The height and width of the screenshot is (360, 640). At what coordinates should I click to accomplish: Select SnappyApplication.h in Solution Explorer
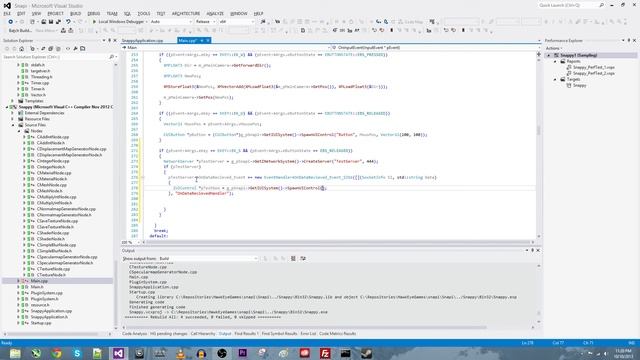coord(49,317)
